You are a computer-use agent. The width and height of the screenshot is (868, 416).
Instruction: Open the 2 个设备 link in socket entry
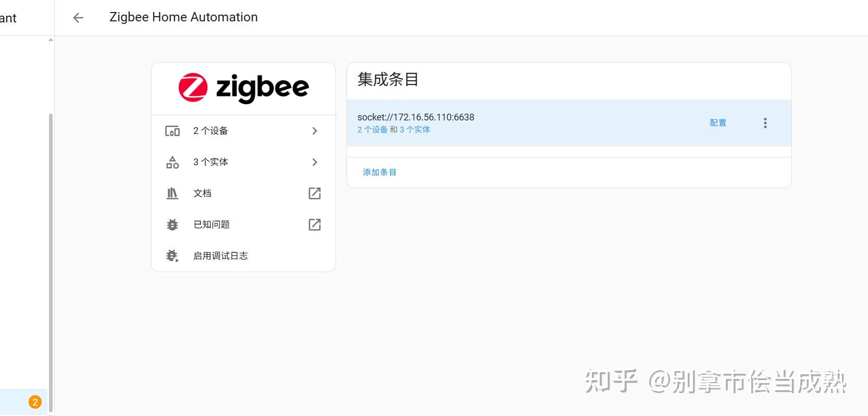pos(373,130)
